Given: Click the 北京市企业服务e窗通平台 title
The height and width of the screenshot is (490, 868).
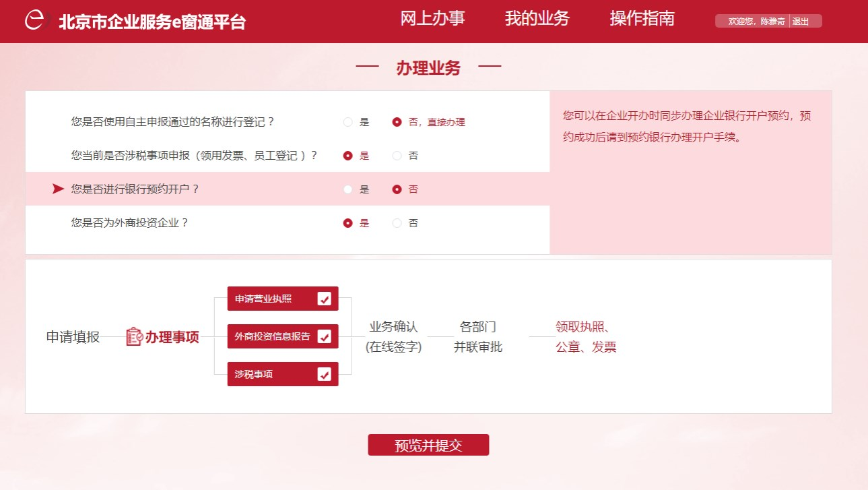Looking at the screenshot, I should pos(152,22).
